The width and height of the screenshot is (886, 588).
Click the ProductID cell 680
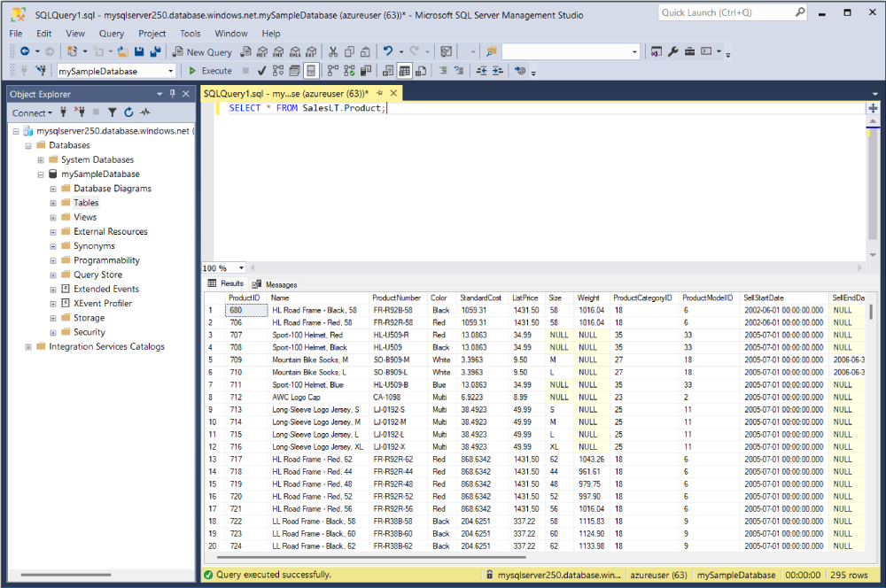tap(245, 310)
